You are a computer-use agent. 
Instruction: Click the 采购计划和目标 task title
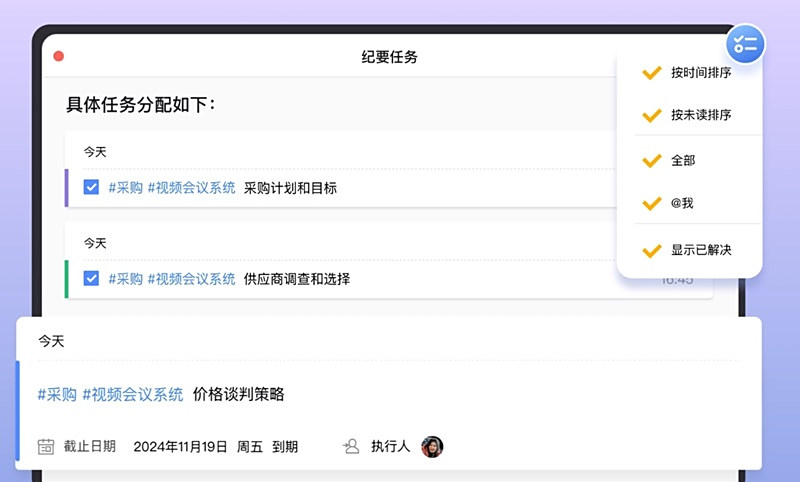coord(290,188)
